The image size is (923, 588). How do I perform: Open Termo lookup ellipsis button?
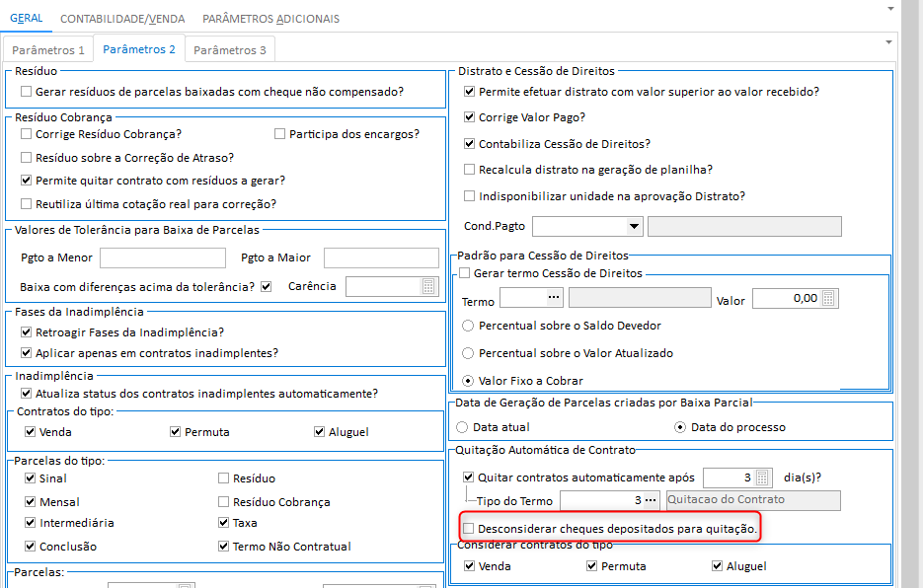point(554,298)
